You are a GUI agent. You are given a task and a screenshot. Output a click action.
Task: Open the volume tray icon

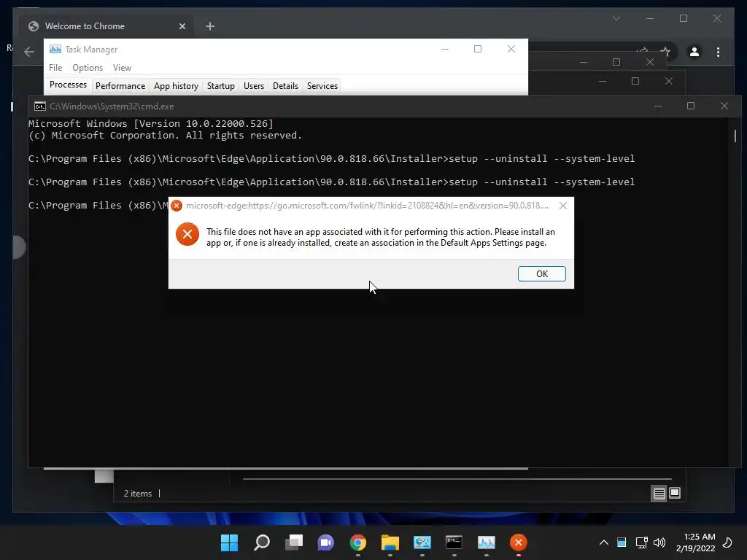tap(659, 542)
